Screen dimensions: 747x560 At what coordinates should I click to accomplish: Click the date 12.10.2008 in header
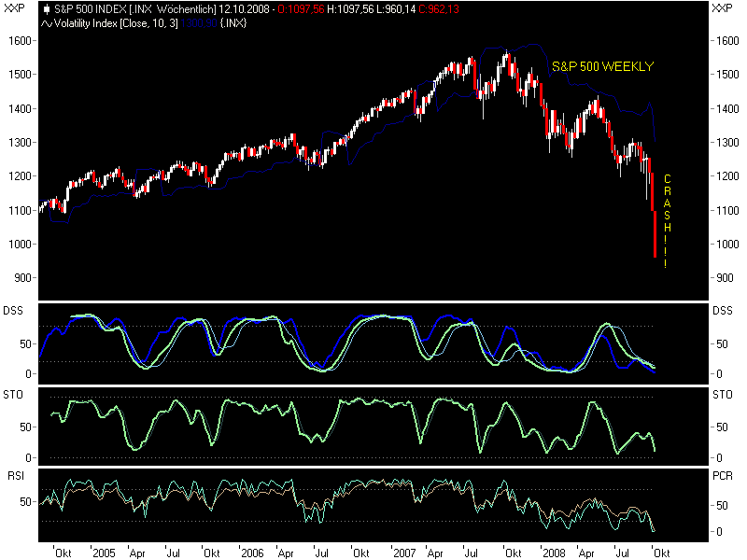pyautogui.click(x=244, y=9)
